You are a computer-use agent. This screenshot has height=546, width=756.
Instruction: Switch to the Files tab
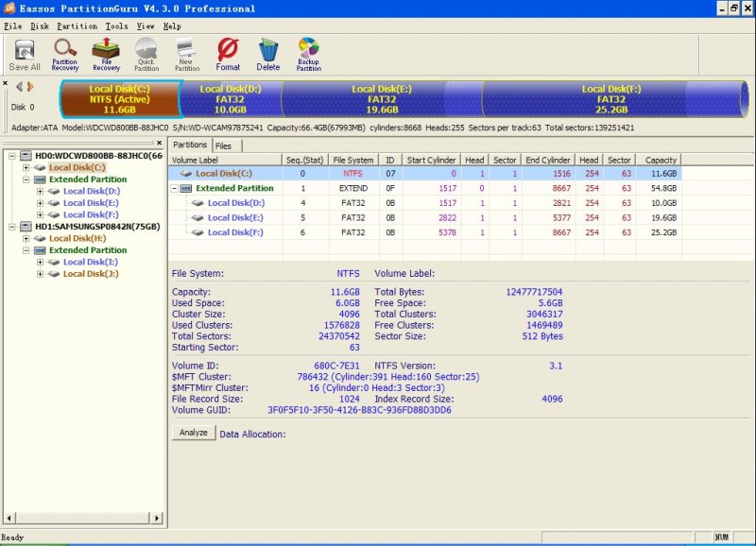(223, 145)
